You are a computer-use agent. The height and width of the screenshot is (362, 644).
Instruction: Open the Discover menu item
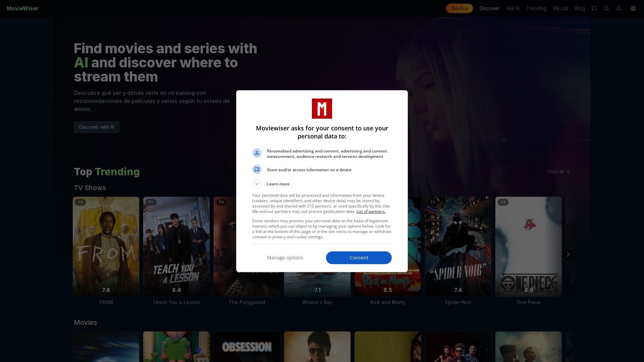489,8
